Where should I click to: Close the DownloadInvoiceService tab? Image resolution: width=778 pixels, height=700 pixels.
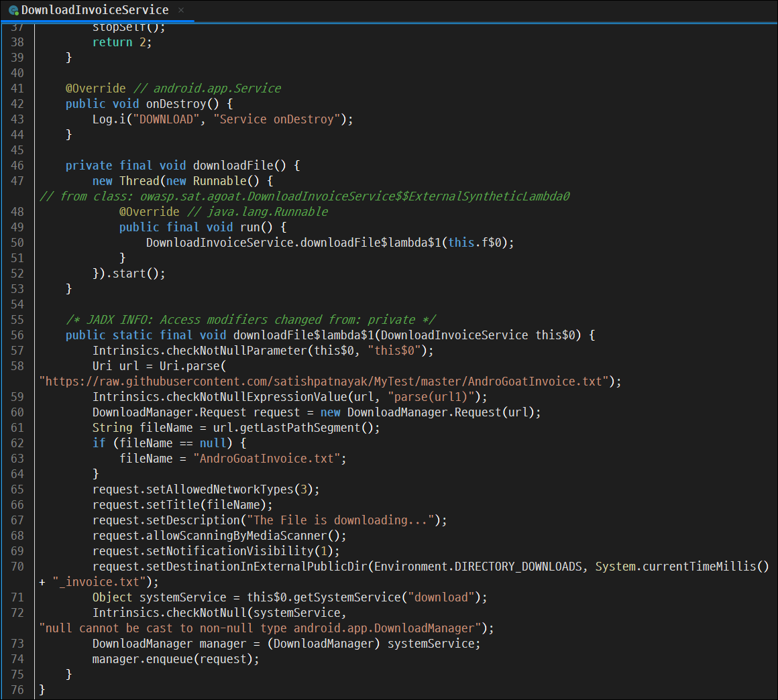click(181, 10)
